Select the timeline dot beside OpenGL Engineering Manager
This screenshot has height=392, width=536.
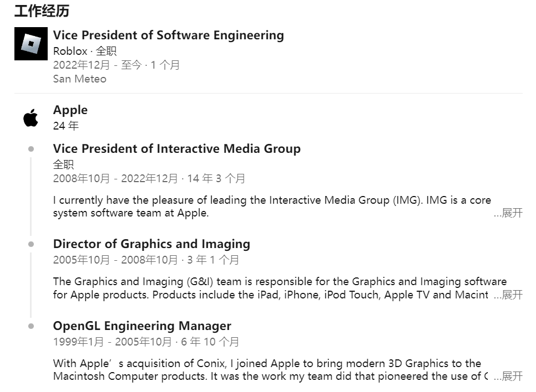point(31,326)
